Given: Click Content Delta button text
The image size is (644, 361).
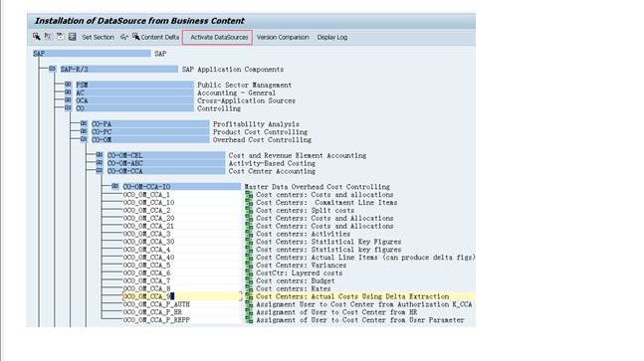Looking at the screenshot, I should point(160,37).
